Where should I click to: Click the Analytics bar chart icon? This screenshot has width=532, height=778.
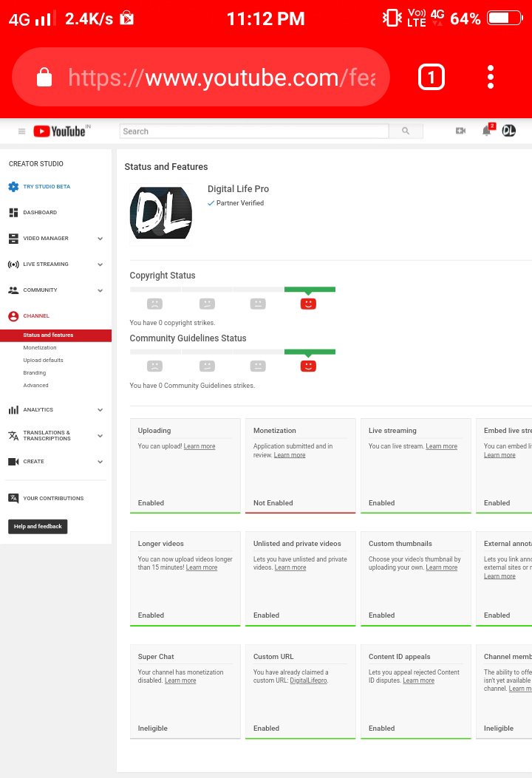pos(13,410)
